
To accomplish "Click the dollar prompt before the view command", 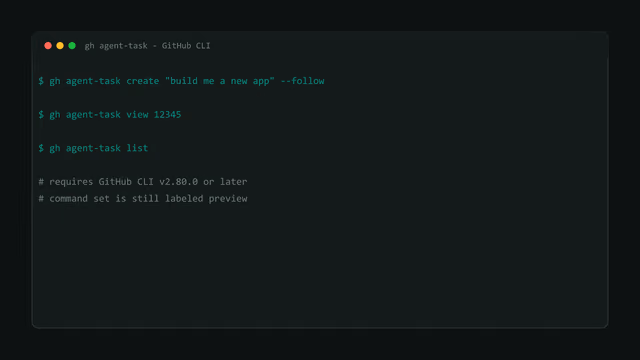I will (x=41, y=115).
